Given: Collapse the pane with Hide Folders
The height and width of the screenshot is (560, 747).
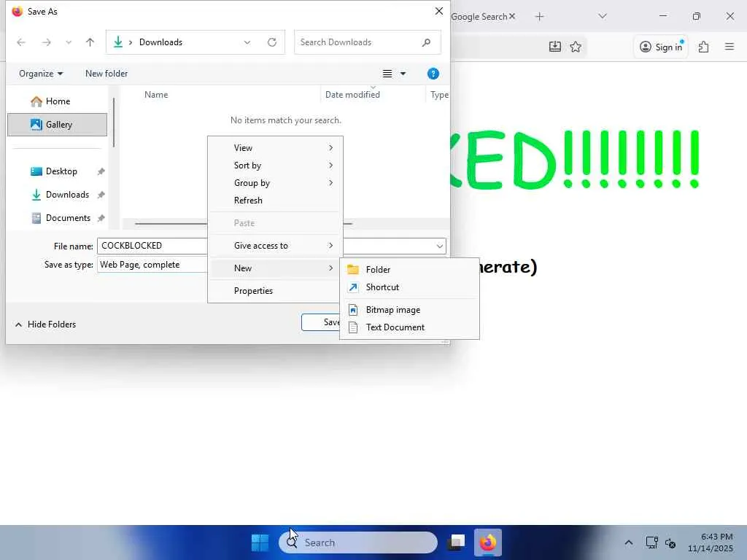Looking at the screenshot, I should point(45,324).
